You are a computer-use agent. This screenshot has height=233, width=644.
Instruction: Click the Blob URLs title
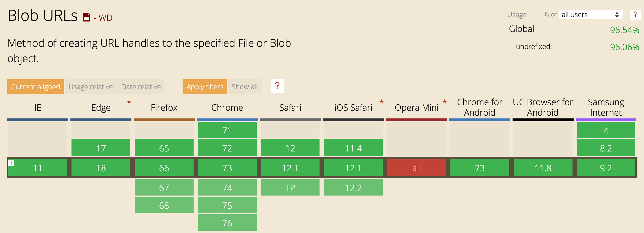point(43,15)
